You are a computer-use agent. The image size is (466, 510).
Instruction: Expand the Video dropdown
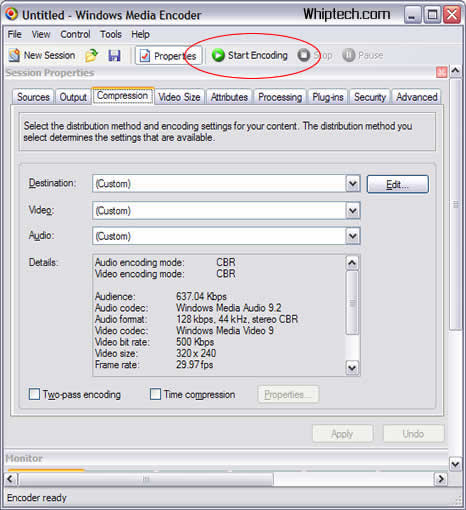[x=353, y=211]
